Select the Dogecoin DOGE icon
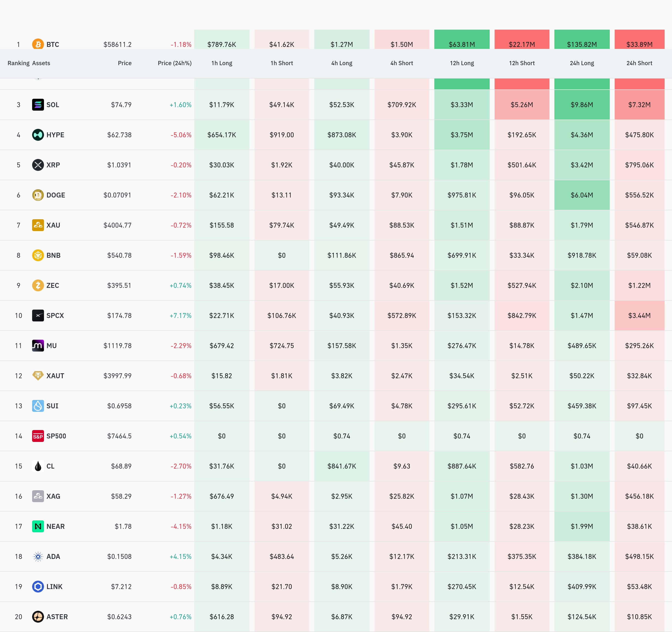Image resolution: width=672 pixels, height=632 pixels. click(x=38, y=195)
